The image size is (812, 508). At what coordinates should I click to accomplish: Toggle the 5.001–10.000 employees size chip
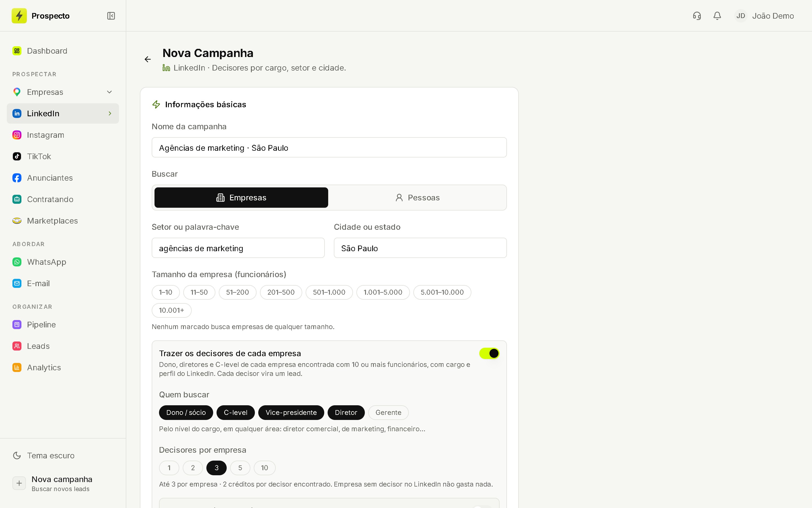click(442, 292)
